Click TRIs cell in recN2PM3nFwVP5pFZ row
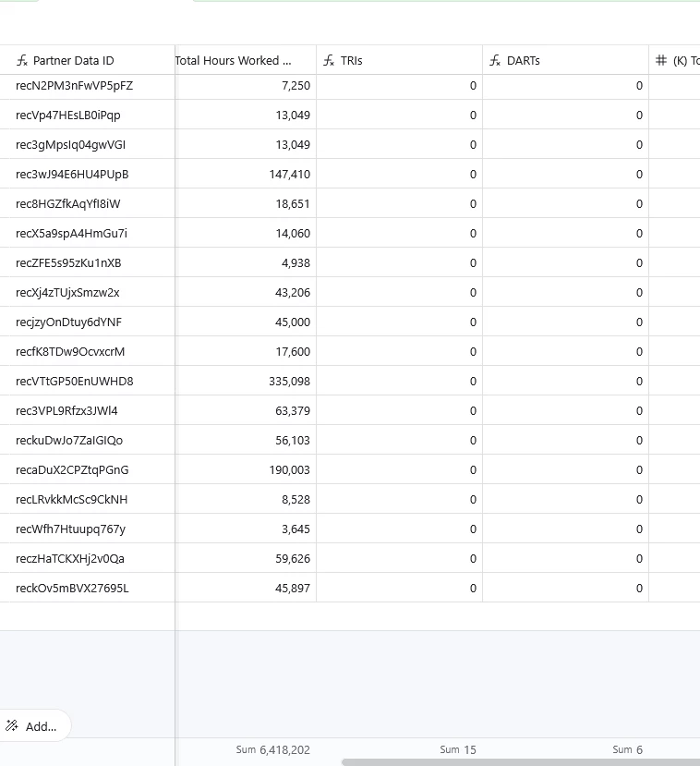The image size is (700, 766). 399,86
